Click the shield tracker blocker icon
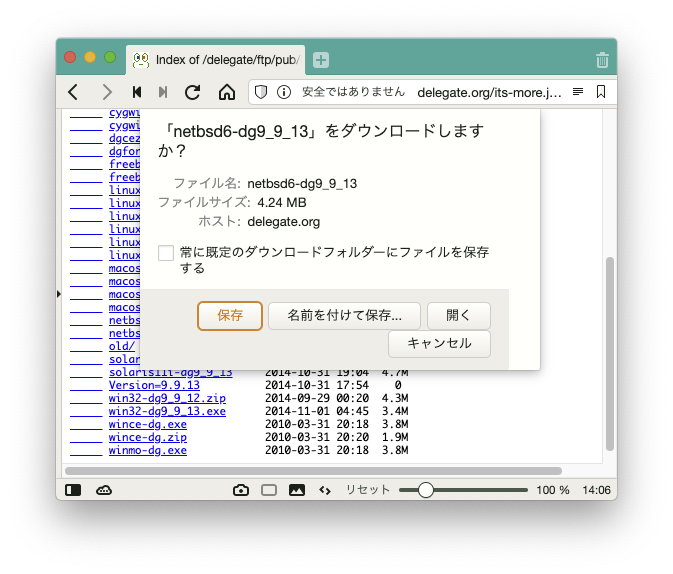 tap(261, 92)
